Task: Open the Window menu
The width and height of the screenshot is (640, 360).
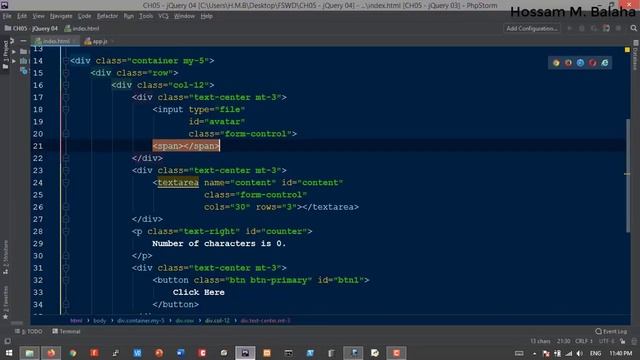Action: (184, 16)
